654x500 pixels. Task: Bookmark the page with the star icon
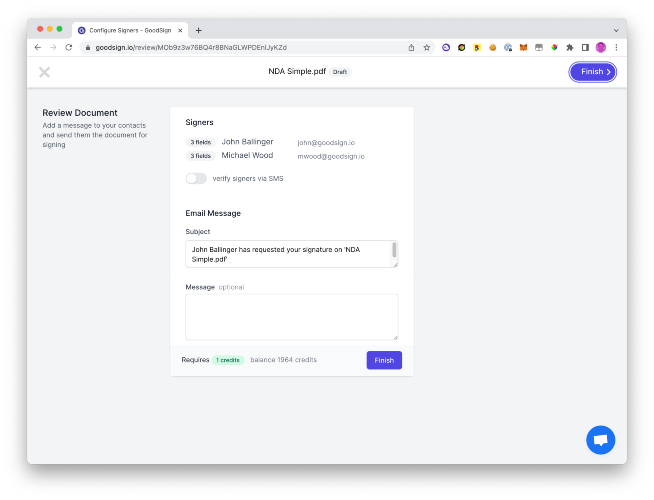[x=427, y=48]
